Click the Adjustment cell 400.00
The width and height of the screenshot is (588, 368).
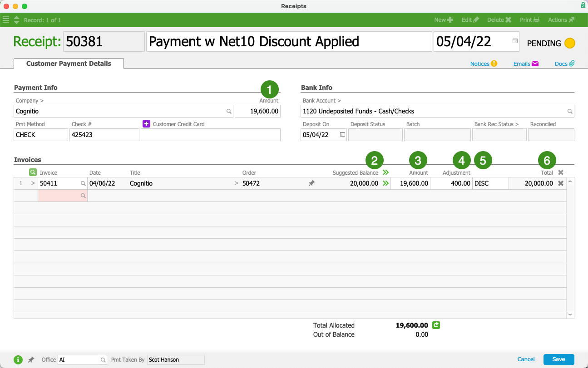pos(452,183)
